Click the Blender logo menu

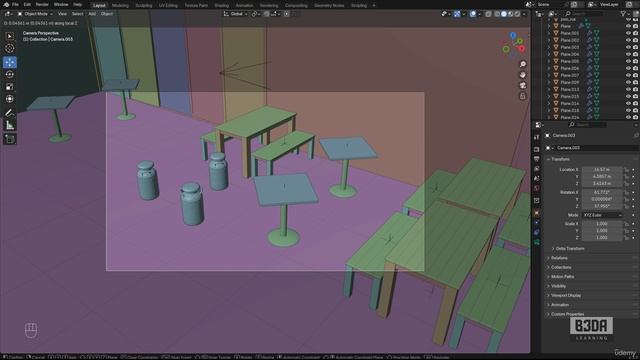tap(6, 4)
